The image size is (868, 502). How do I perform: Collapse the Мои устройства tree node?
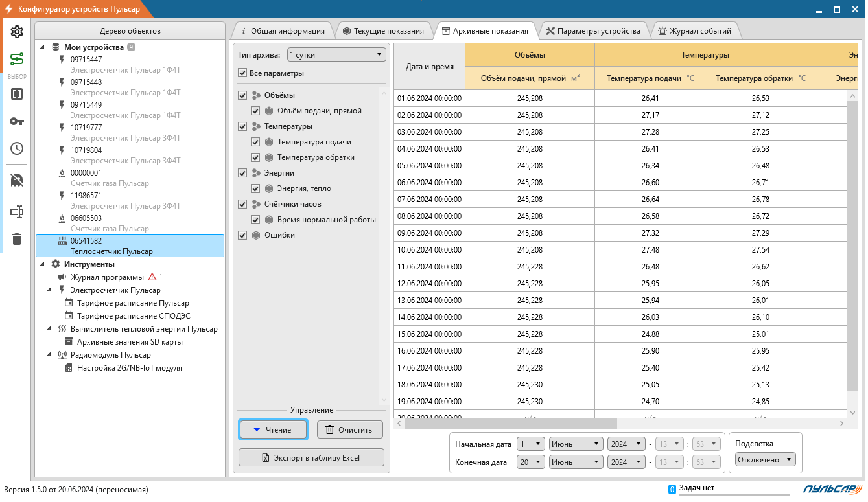43,47
